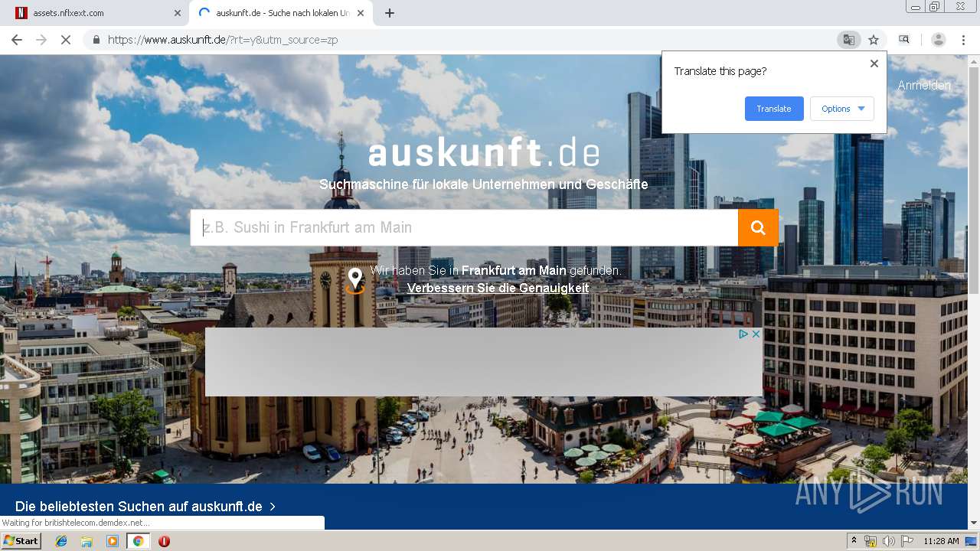Open Verbessern Sie die Genauigkeit link

point(498,289)
